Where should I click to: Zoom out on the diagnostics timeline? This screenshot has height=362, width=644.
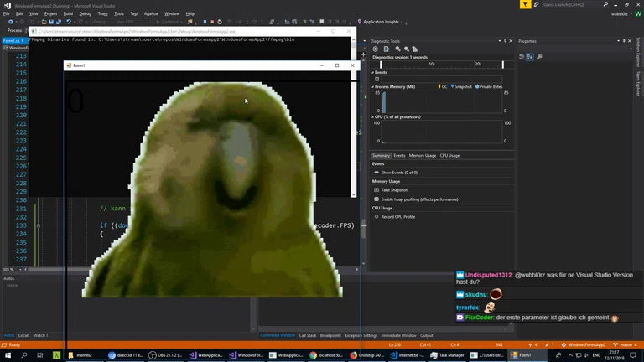(407, 49)
